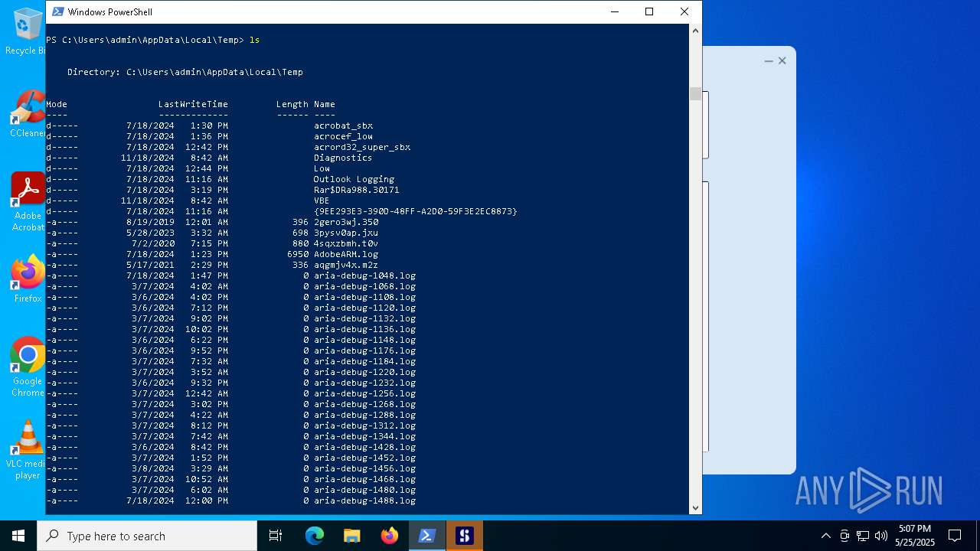980x551 pixels.
Task: Click the aria-debug-1048.log file name
Action: (x=365, y=275)
